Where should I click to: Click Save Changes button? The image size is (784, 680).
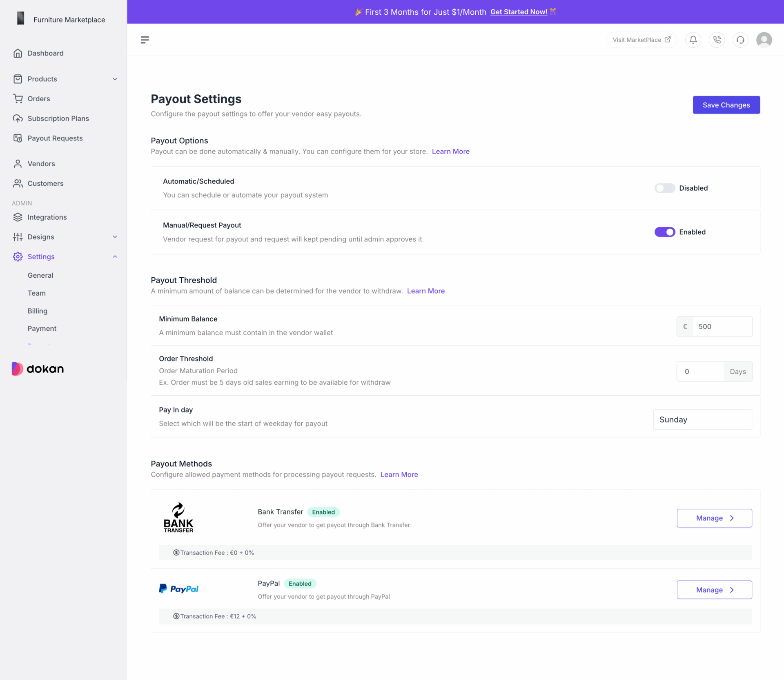click(726, 104)
